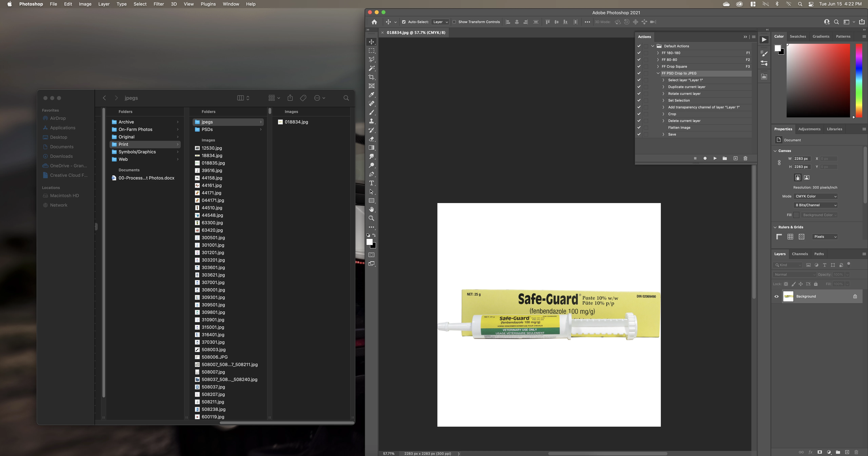Open the Filter menu
Screen dimensions: 868x456
(158, 4)
